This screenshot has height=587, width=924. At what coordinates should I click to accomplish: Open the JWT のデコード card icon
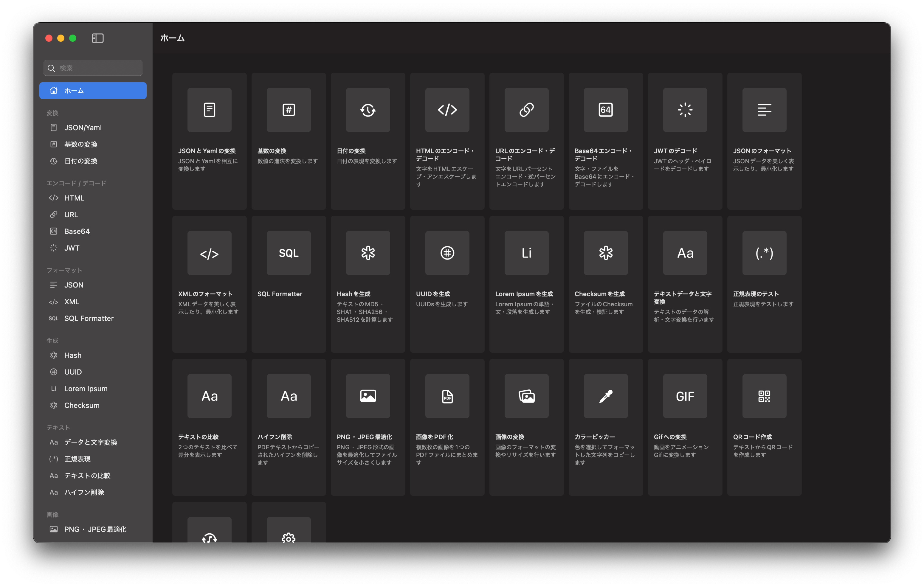(x=685, y=110)
